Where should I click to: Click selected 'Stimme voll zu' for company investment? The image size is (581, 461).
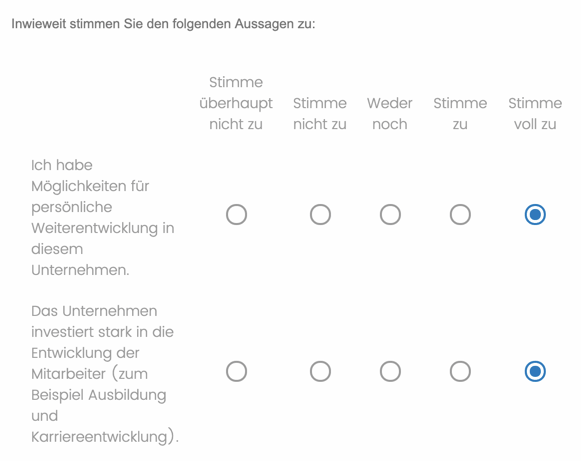(x=535, y=371)
